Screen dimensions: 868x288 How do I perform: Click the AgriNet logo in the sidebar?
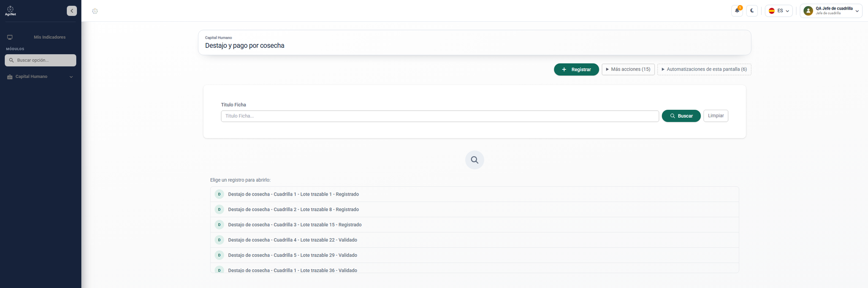[x=10, y=11]
